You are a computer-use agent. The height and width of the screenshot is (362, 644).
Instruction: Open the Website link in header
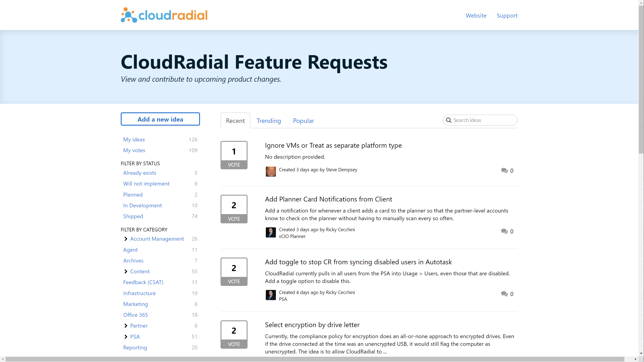pyautogui.click(x=476, y=16)
